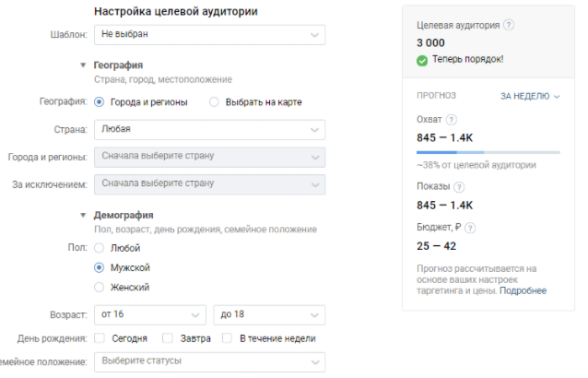The width and height of the screenshot is (588, 378).
Task: Check the 'Сегодня' birthday checkbox
Action: (100, 338)
